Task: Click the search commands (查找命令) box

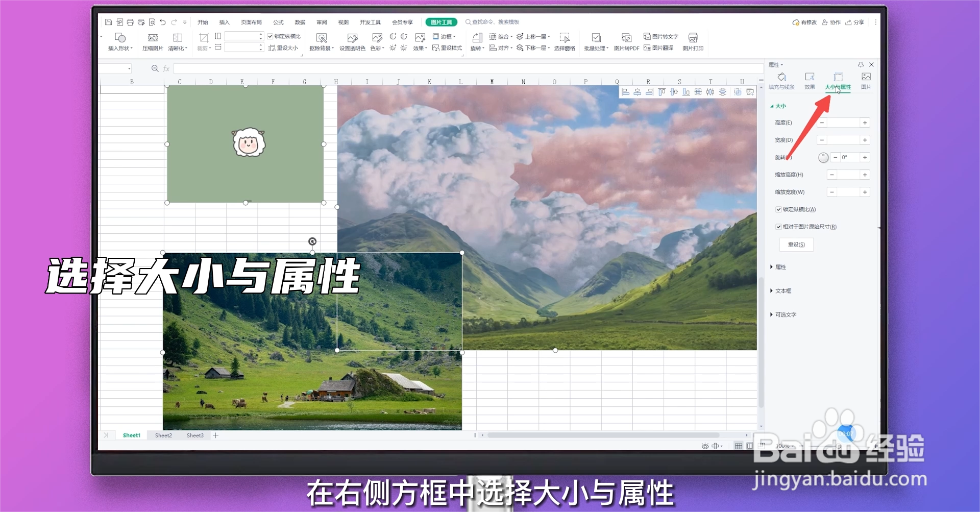Action: [x=493, y=22]
